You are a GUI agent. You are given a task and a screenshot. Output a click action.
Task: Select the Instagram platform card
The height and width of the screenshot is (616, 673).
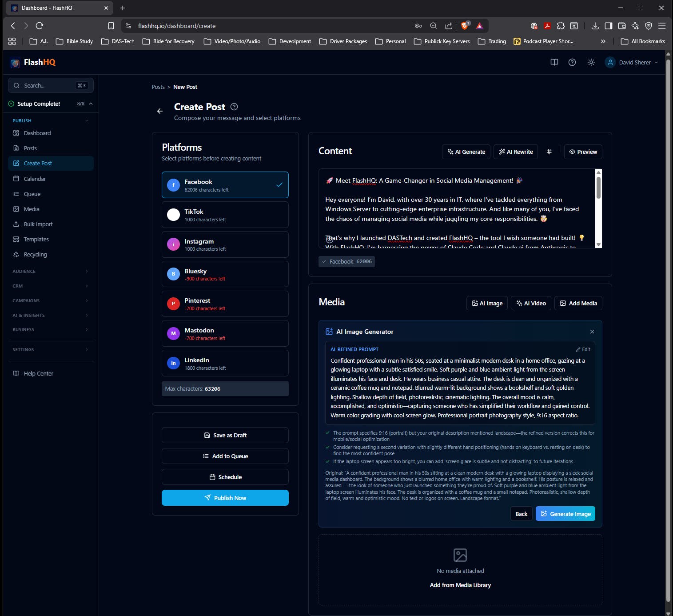click(x=225, y=244)
